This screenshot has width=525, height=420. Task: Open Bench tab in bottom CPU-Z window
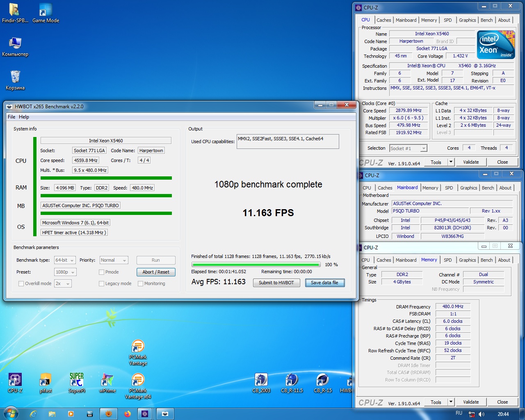487,260
